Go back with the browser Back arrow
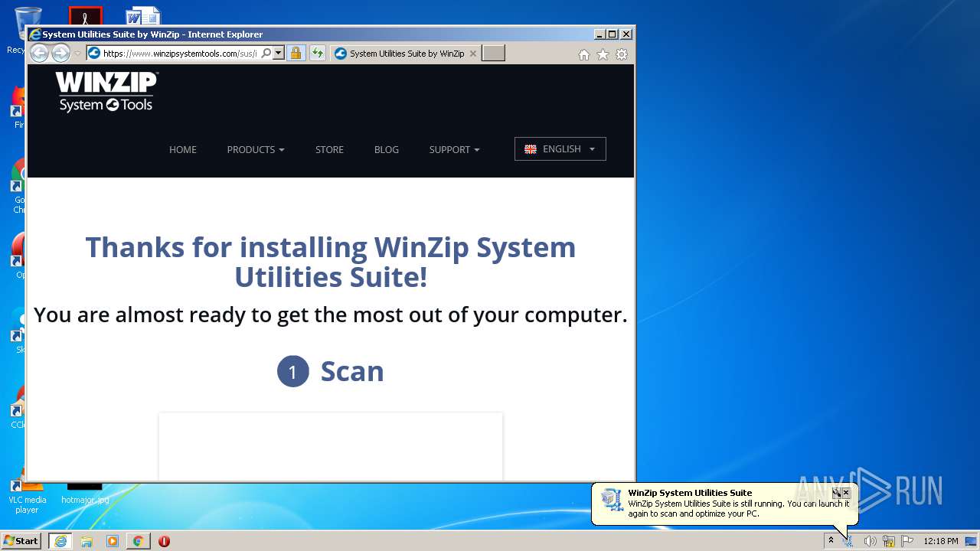Viewport: 980px width, 551px height. click(39, 53)
